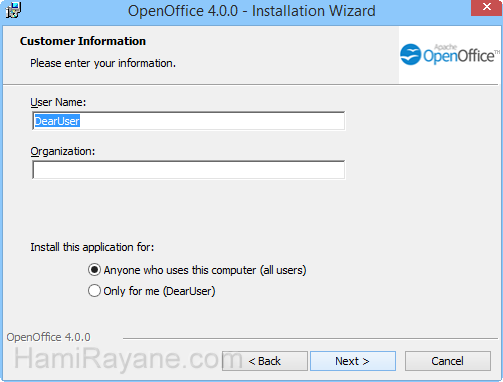Image resolution: width=503 pixels, height=382 pixels.
Task: Click the Apache OpenOffice logo
Action: click(x=450, y=54)
